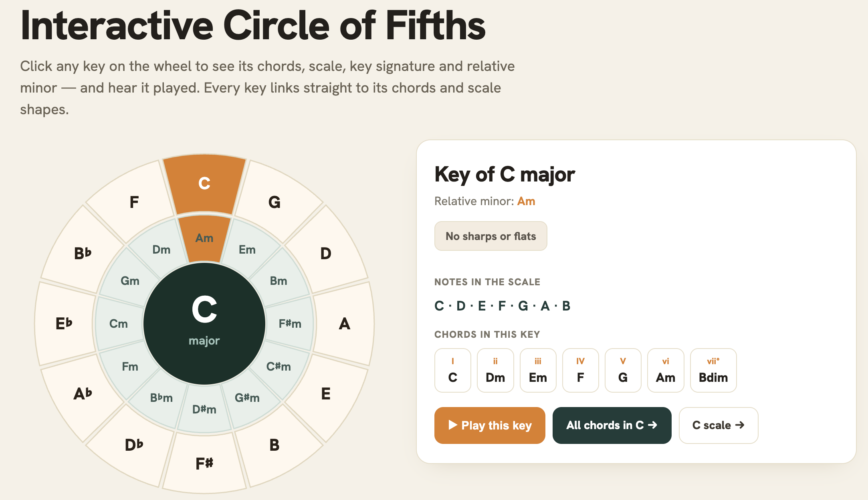Select the A major wheel segment
Image resolution: width=868 pixels, height=500 pixels.
[344, 323]
